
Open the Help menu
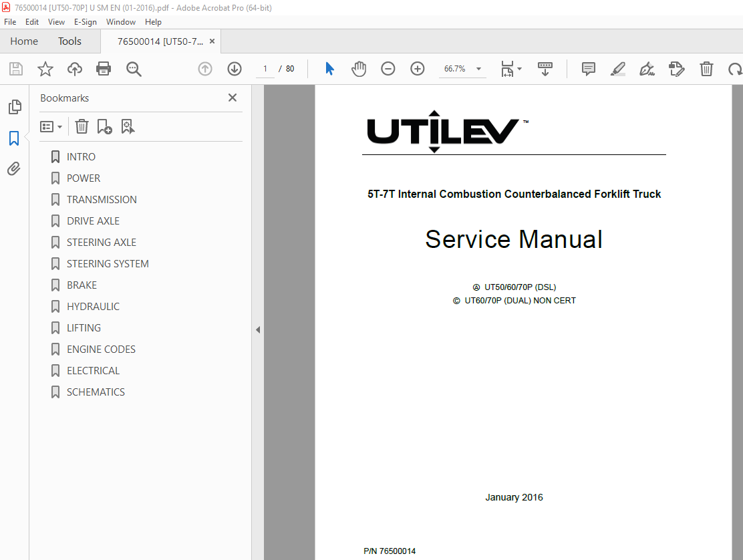(x=153, y=22)
